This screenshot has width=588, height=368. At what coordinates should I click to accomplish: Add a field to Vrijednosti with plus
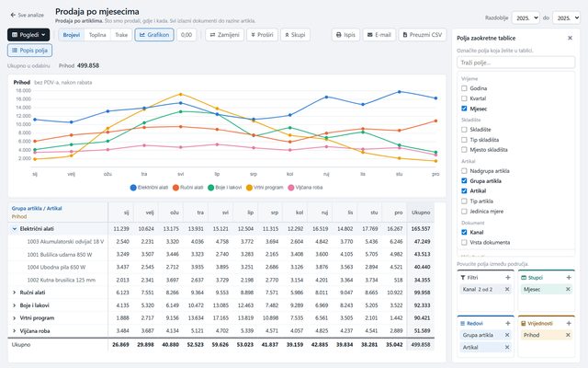point(569,323)
